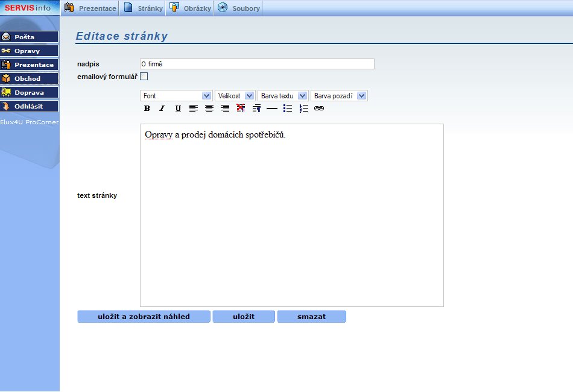
Task: Click the Doprava truck icon
Action: pyautogui.click(x=6, y=92)
